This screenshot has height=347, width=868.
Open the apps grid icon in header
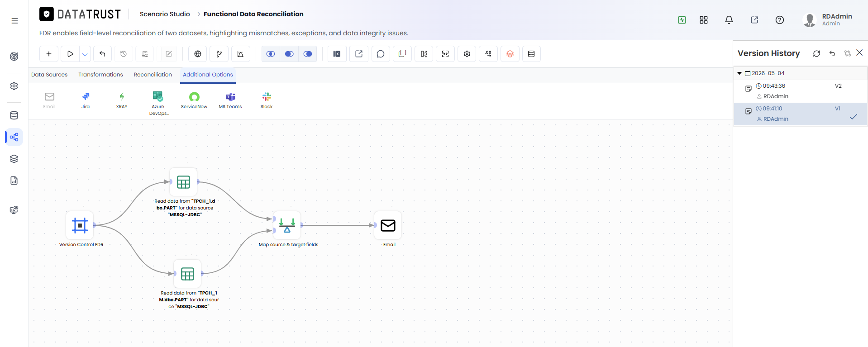tap(704, 20)
